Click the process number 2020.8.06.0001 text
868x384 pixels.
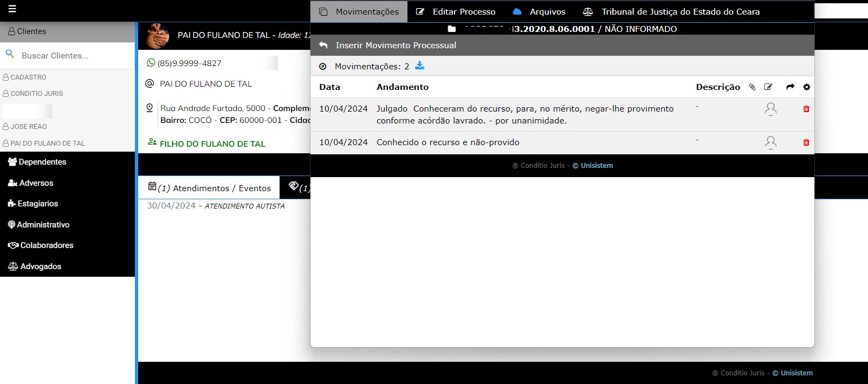(553, 29)
